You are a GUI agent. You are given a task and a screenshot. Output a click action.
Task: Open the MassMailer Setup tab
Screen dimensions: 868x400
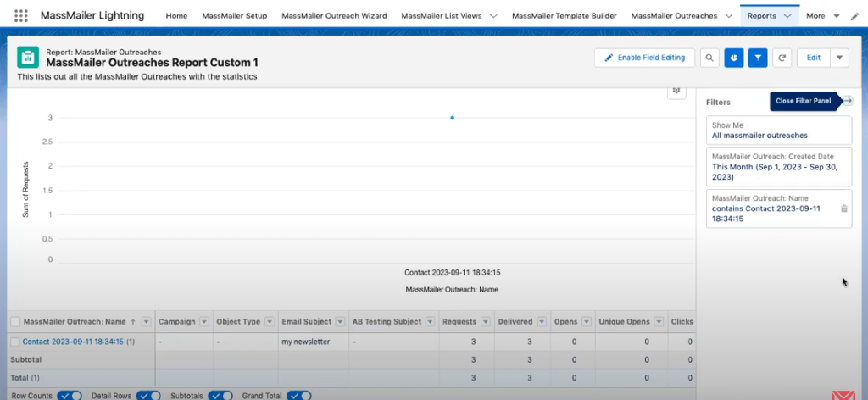click(235, 16)
